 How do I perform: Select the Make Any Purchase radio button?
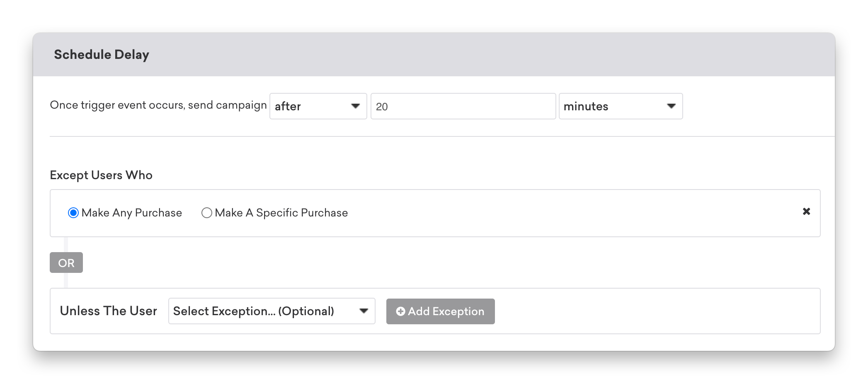[x=73, y=213]
